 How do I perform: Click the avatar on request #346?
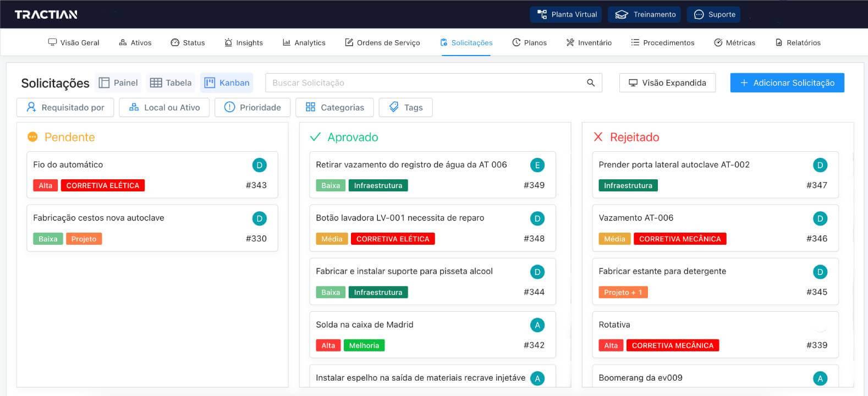820,218
